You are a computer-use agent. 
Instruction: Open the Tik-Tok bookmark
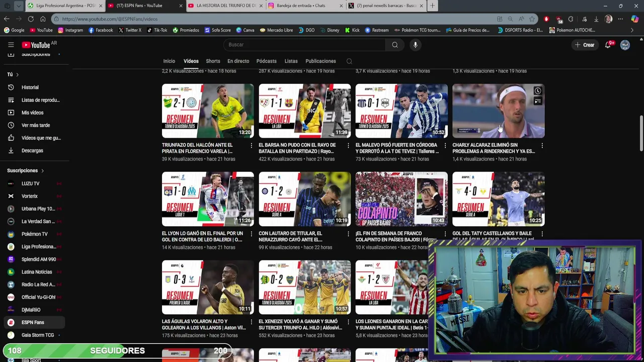point(157,30)
